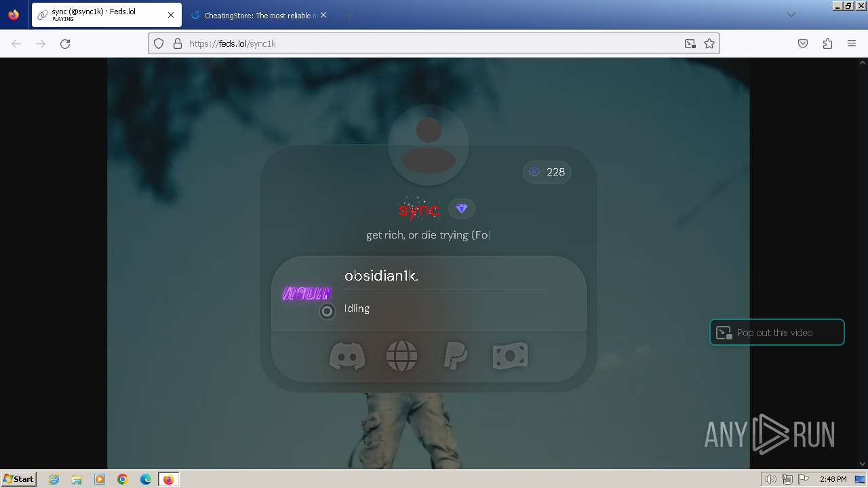Viewport: 868px width, 488px height.
Task: Click the default profile avatar picture
Action: coord(429,145)
